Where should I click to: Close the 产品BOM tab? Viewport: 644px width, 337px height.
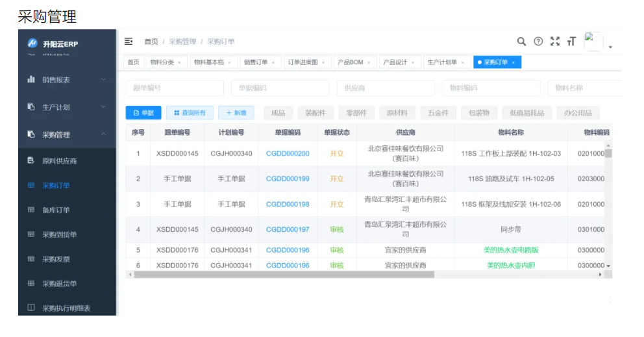click(x=368, y=63)
